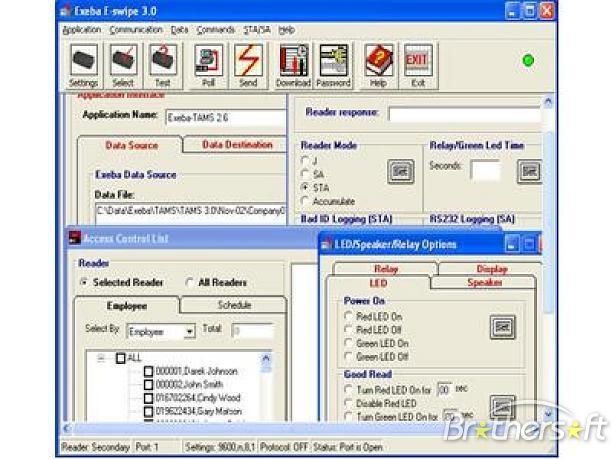Switch to the Data Source tab
This screenshot has width=612, height=459.
click(132, 146)
